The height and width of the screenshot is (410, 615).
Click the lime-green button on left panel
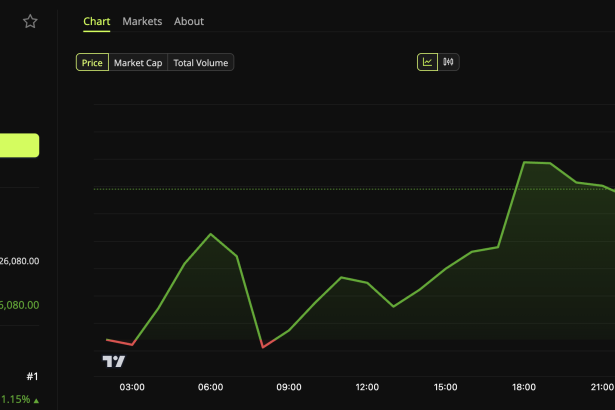(19, 145)
